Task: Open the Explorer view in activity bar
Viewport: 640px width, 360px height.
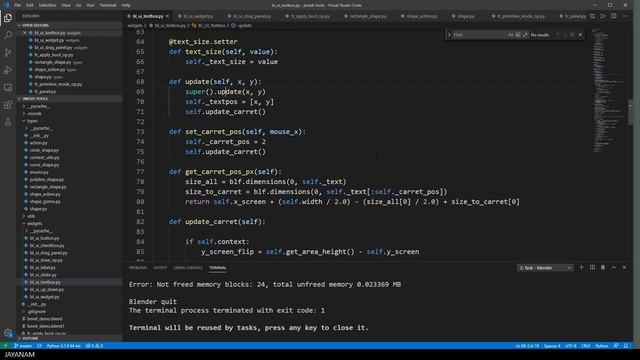Action: coord(8,18)
